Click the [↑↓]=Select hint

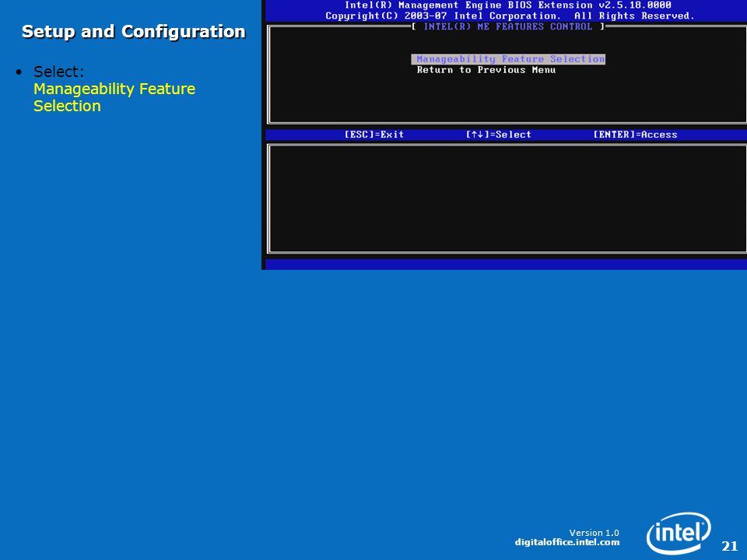[x=498, y=135]
